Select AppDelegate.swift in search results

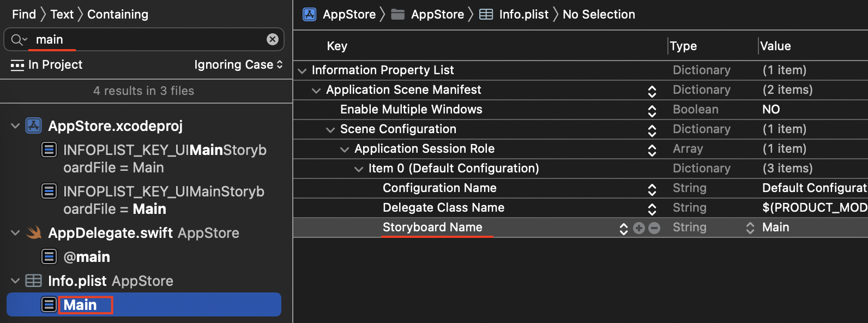click(x=143, y=233)
